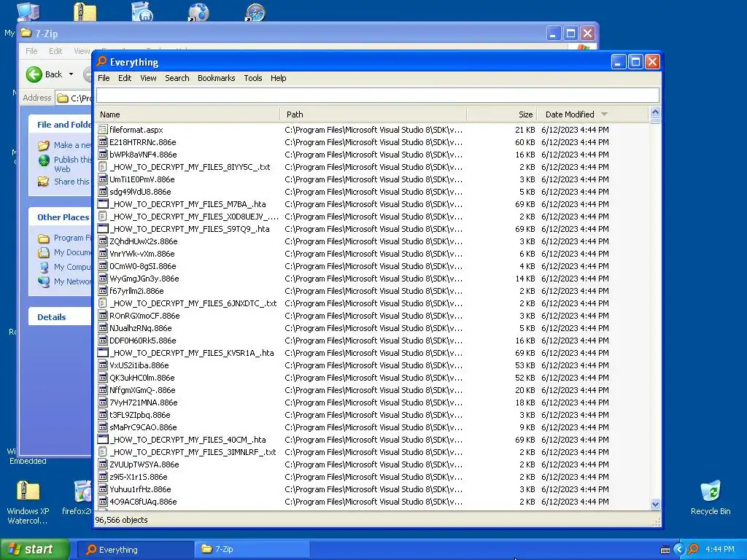Click file name 7VyH721MNA.886e

(144, 402)
